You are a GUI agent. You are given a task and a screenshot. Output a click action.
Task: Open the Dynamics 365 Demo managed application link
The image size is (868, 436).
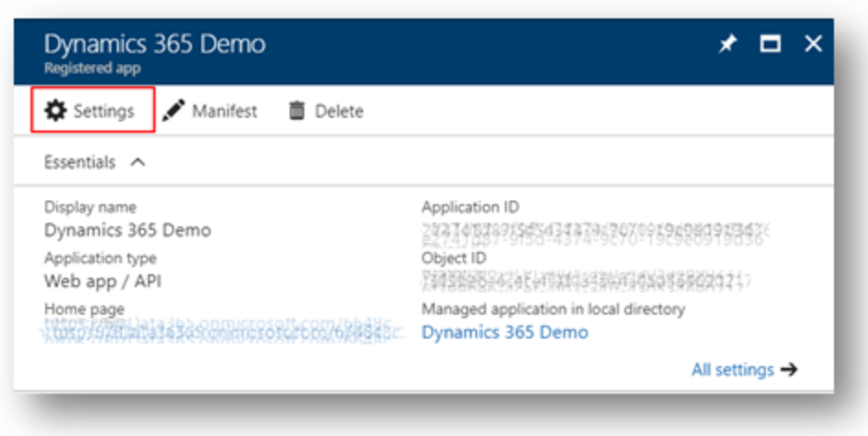point(505,332)
